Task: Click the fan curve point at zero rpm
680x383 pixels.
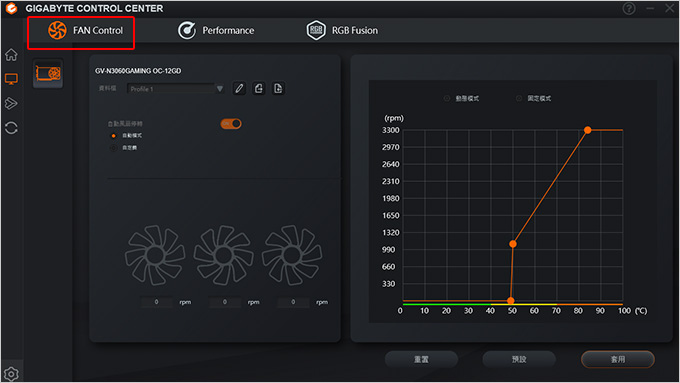Action: (511, 300)
